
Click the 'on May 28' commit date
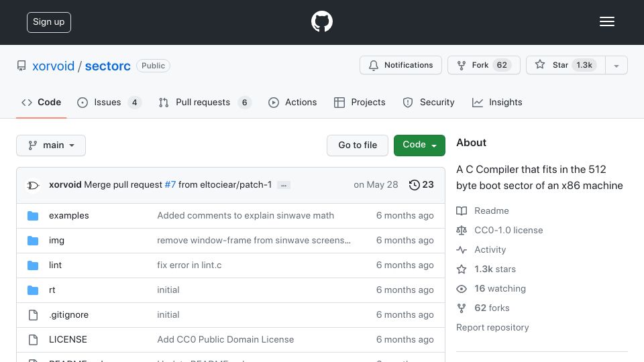pos(376,185)
